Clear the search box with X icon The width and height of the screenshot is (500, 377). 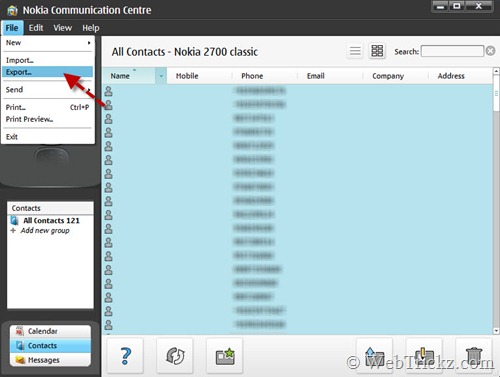tap(490, 51)
